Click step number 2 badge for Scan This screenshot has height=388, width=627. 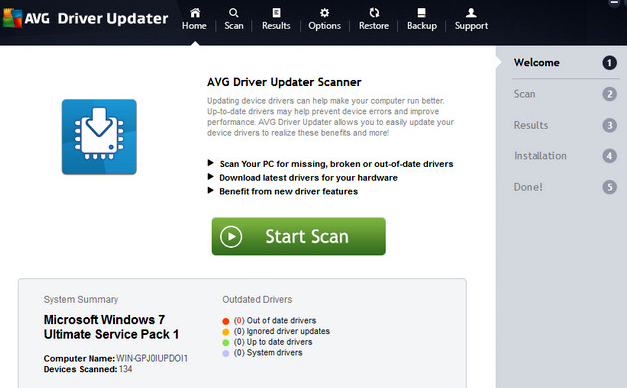609,94
